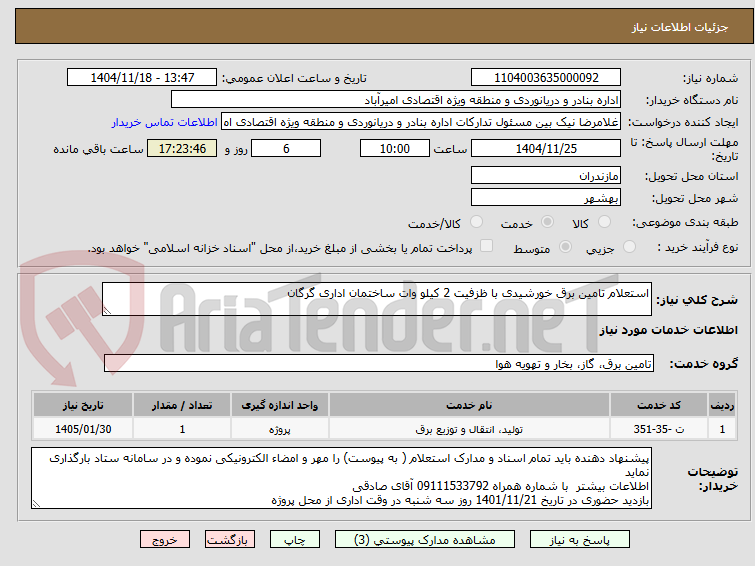Select the کالا radio button
This screenshot has height=566, width=755.
click(x=603, y=222)
